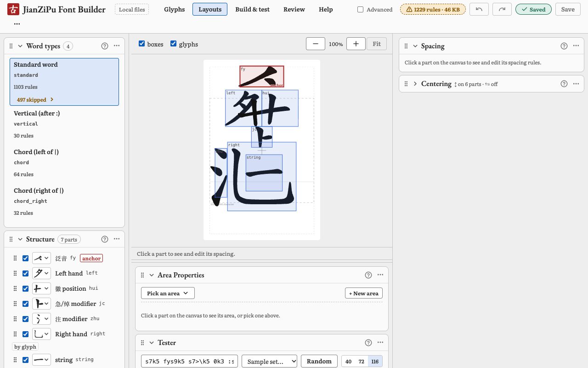Enable the Advanced checkbox
Image resolution: width=588 pixels, height=368 pixels.
[361, 10]
